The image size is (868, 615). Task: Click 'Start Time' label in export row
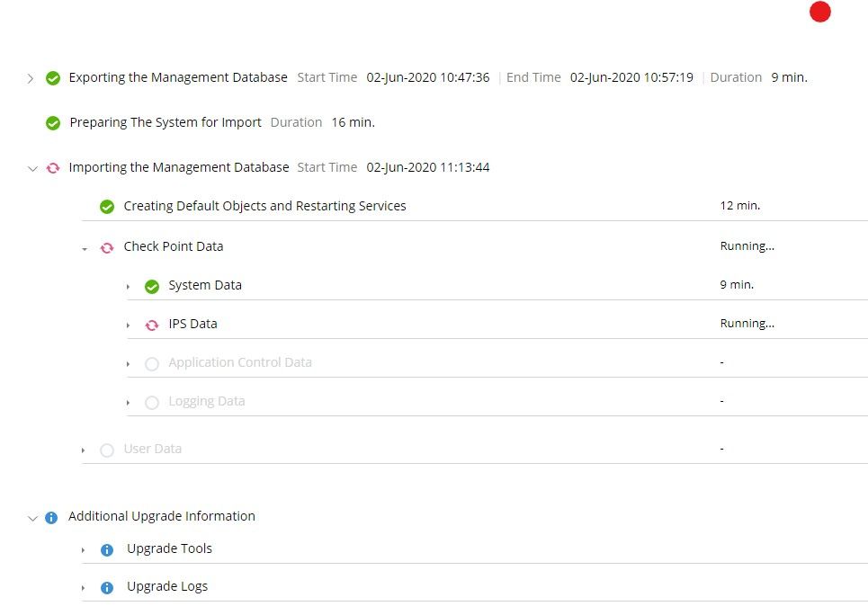pos(327,77)
